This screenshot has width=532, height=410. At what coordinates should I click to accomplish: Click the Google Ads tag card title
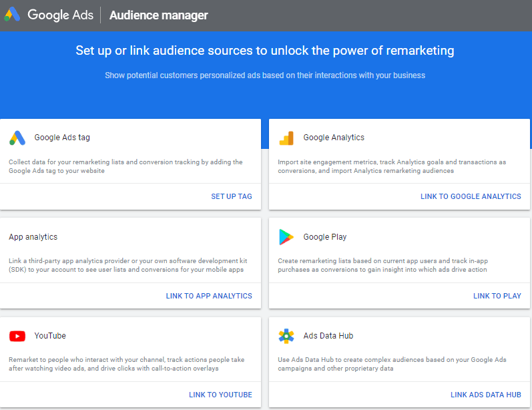(x=62, y=138)
